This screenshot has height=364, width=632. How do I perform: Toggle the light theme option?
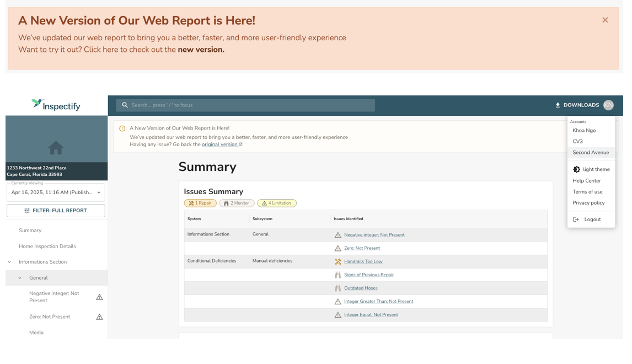coord(591,169)
